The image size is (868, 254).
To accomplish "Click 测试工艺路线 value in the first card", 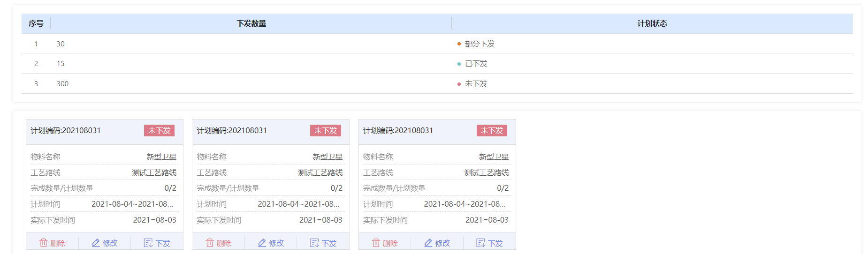I will [154, 172].
